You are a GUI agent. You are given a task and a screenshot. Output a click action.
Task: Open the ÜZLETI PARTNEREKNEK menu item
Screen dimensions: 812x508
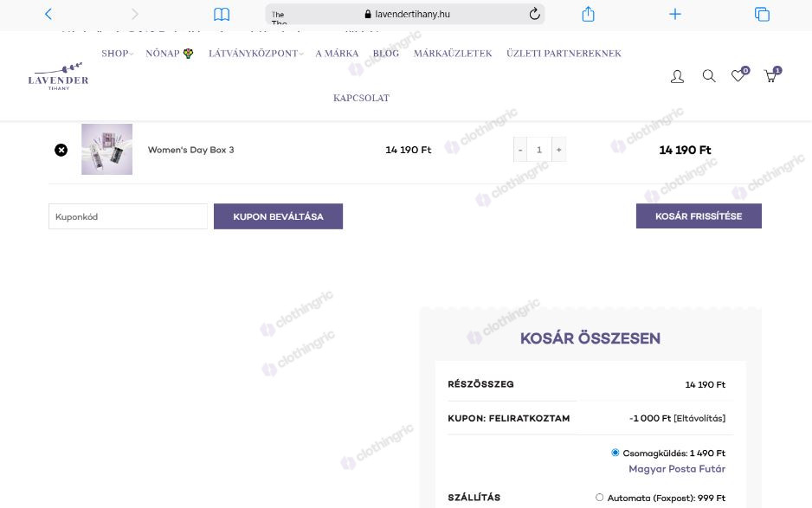[x=564, y=54]
